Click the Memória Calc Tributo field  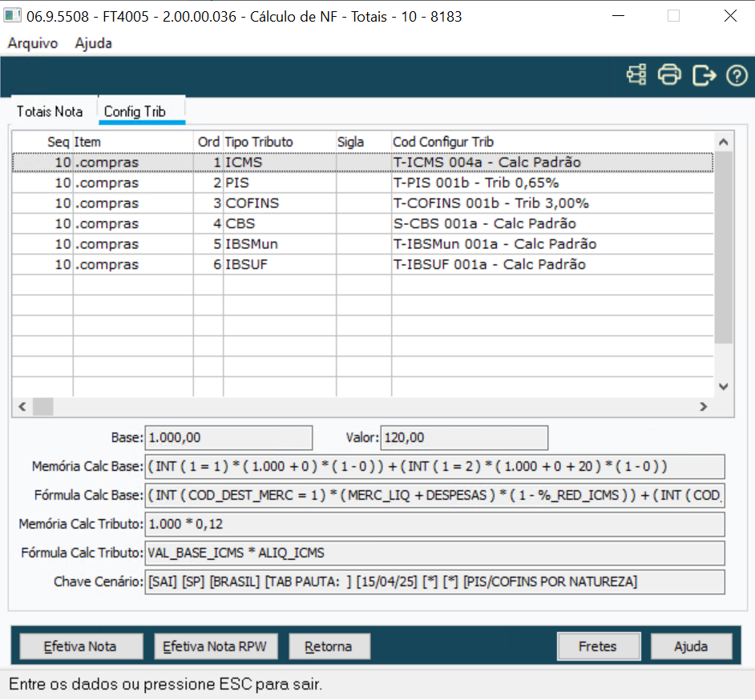pyautogui.click(x=434, y=525)
